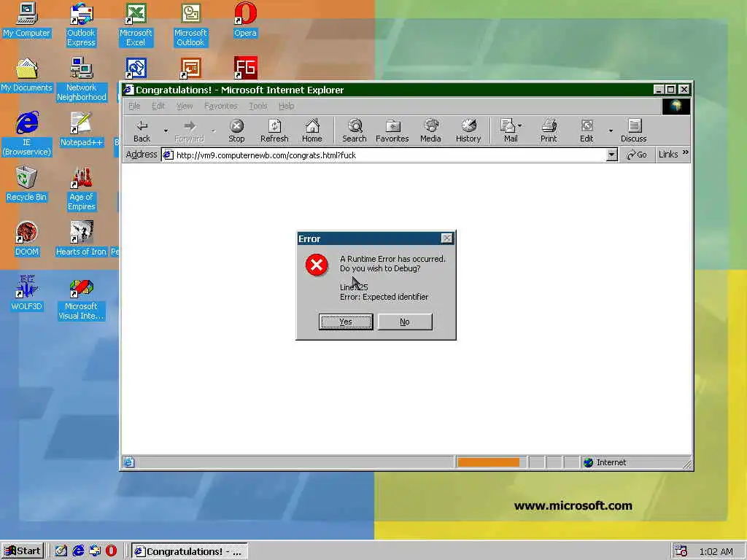747x560 pixels.
Task: Open the Discuss toolbar button
Action: (634, 131)
